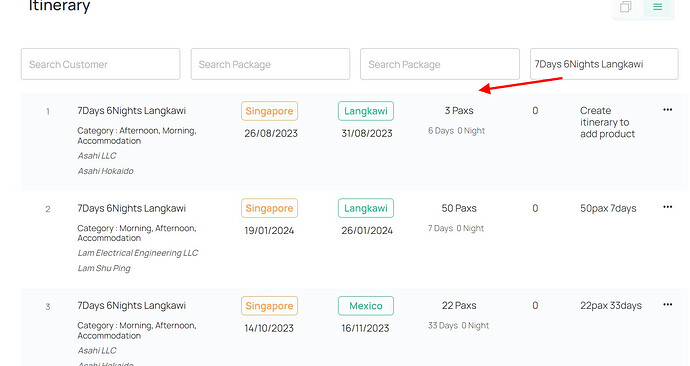The height and width of the screenshot is (366, 690).
Task: Click the '22pax 33days' note
Action: pyautogui.click(x=611, y=305)
